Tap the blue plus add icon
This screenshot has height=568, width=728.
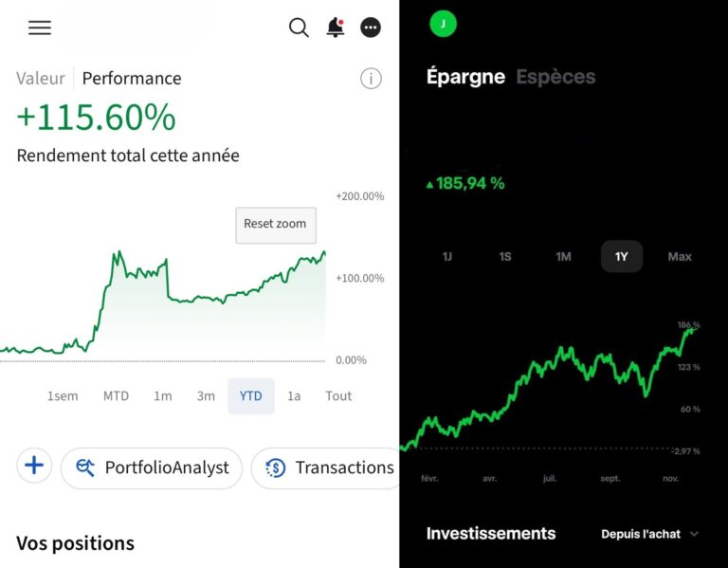(x=35, y=466)
